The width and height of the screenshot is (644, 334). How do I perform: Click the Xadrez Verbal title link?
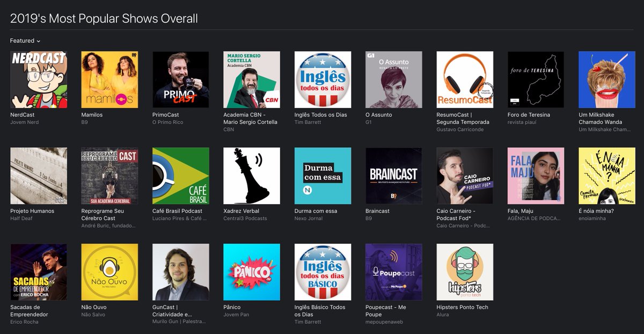click(241, 211)
